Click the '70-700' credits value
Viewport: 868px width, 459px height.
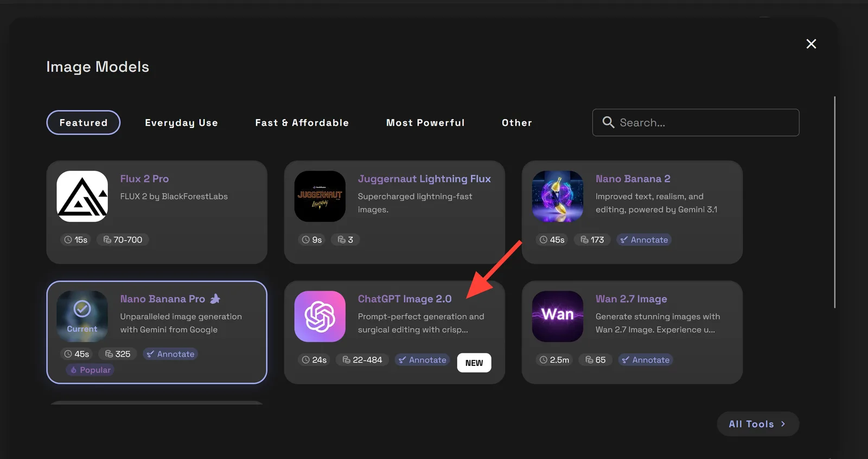(128, 240)
